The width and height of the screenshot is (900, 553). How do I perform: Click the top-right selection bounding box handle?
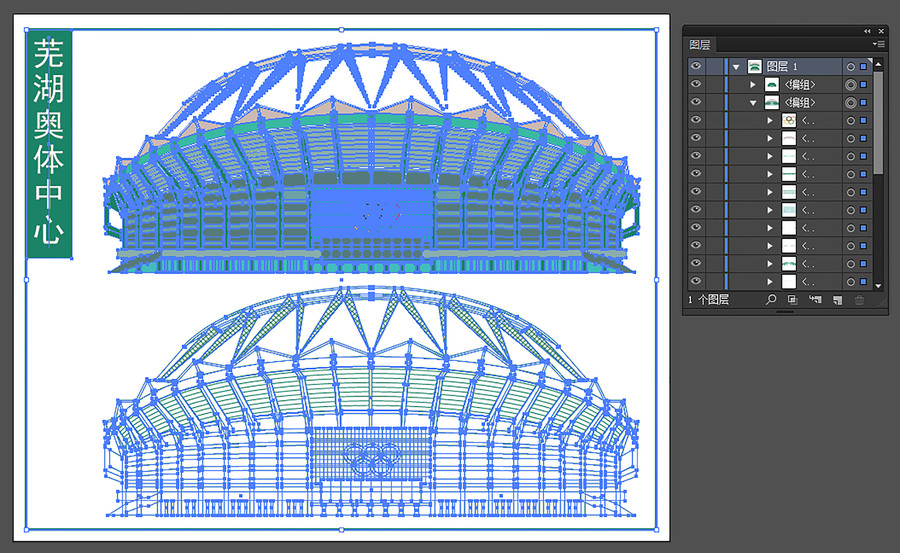(x=657, y=30)
